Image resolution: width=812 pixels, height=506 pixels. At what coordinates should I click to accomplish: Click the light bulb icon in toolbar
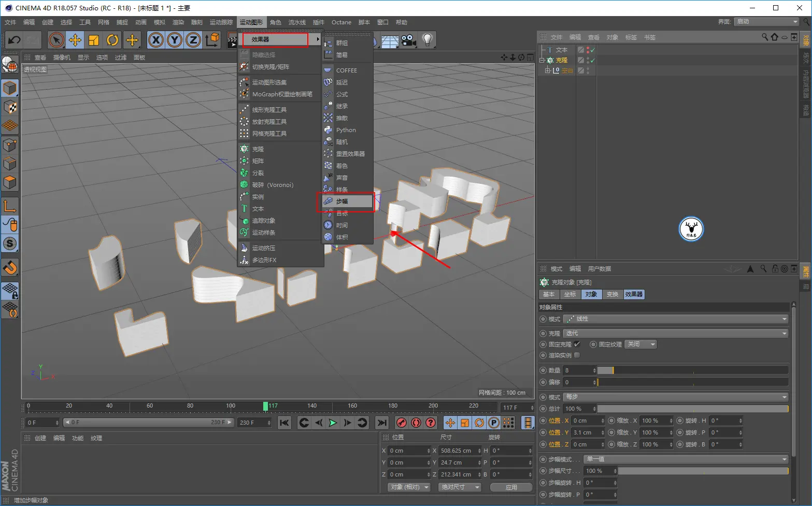(x=428, y=40)
